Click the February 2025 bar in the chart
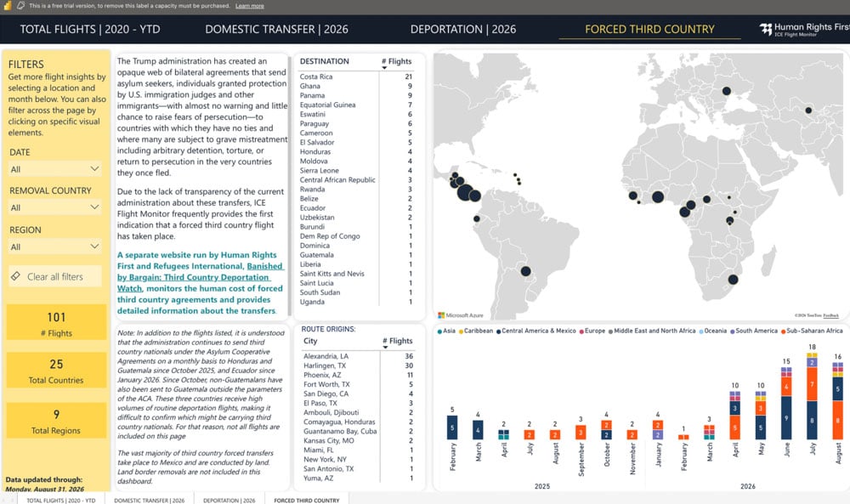The height and width of the screenshot is (504, 850). coord(452,427)
